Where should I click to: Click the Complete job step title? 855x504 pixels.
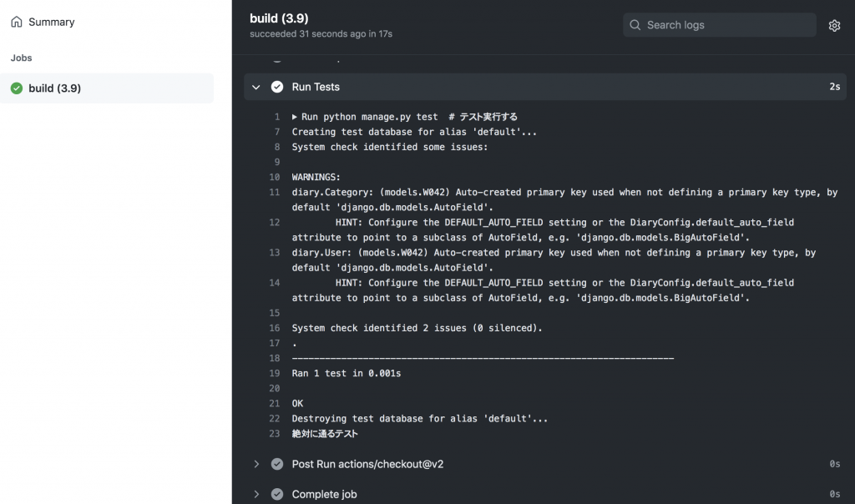(x=324, y=494)
